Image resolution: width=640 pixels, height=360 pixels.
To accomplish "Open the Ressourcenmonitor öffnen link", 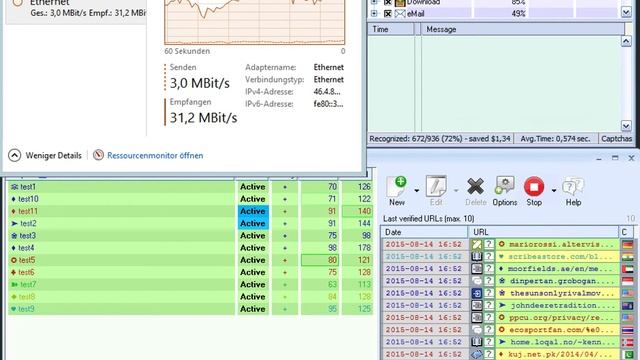I will (155, 156).
